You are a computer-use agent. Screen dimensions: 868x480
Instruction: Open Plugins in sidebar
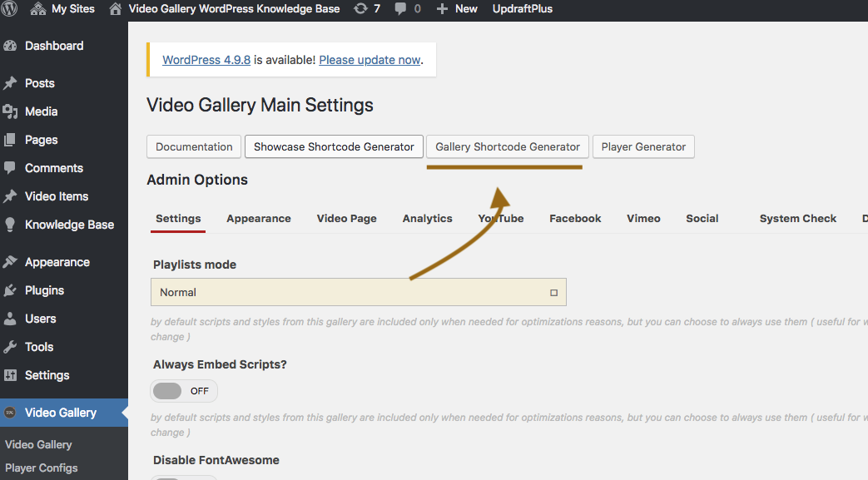tap(44, 290)
